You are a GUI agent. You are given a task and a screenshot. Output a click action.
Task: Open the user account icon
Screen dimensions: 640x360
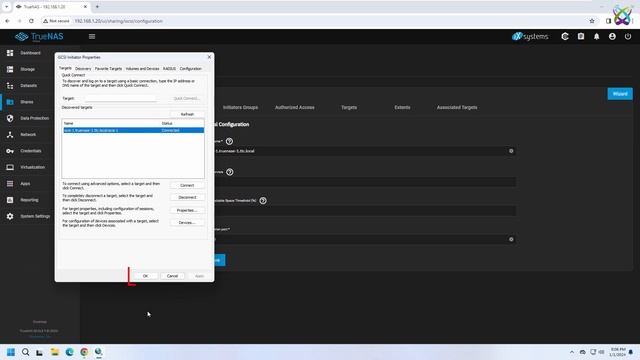pos(612,36)
